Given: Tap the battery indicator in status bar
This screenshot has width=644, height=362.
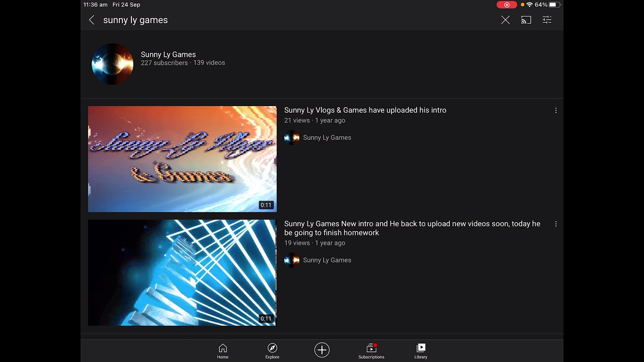Looking at the screenshot, I should coord(554,5).
